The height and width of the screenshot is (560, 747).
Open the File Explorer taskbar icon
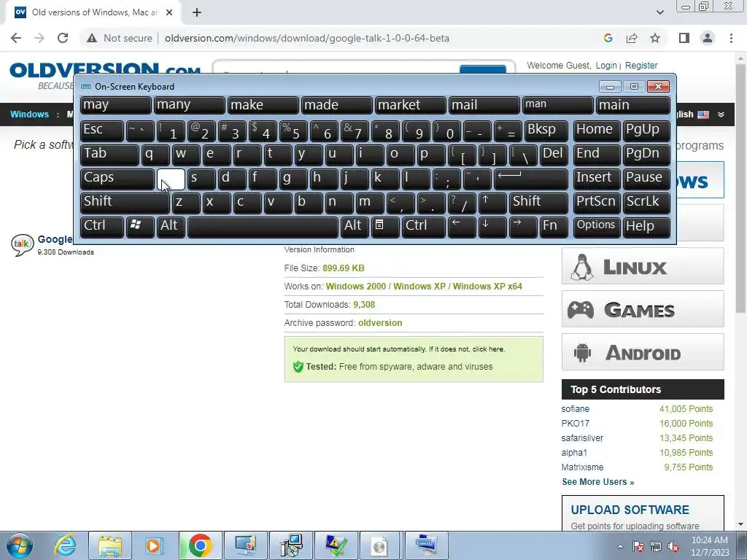click(x=110, y=545)
